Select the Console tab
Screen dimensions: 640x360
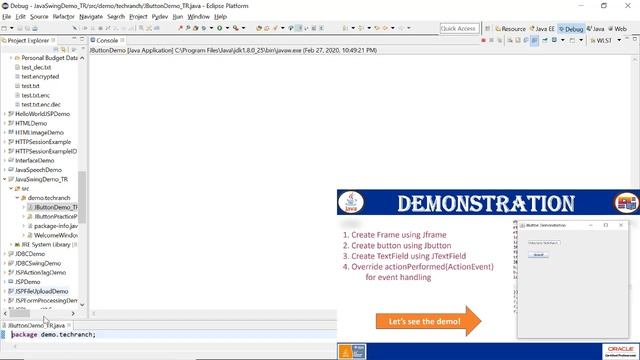pyautogui.click(x=107, y=40)
